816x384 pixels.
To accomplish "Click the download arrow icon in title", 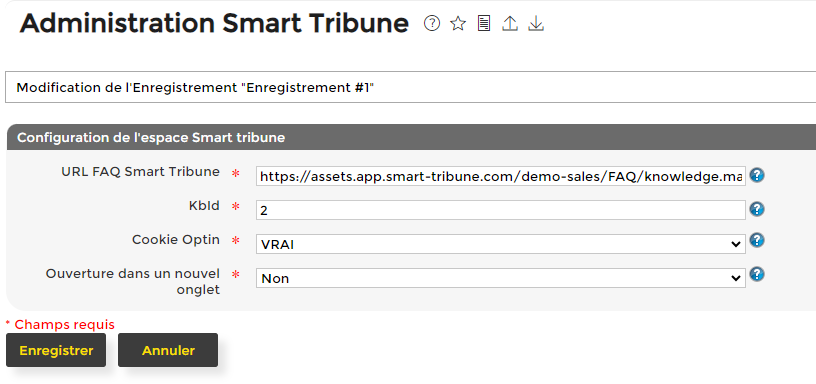I will [536, 23].
